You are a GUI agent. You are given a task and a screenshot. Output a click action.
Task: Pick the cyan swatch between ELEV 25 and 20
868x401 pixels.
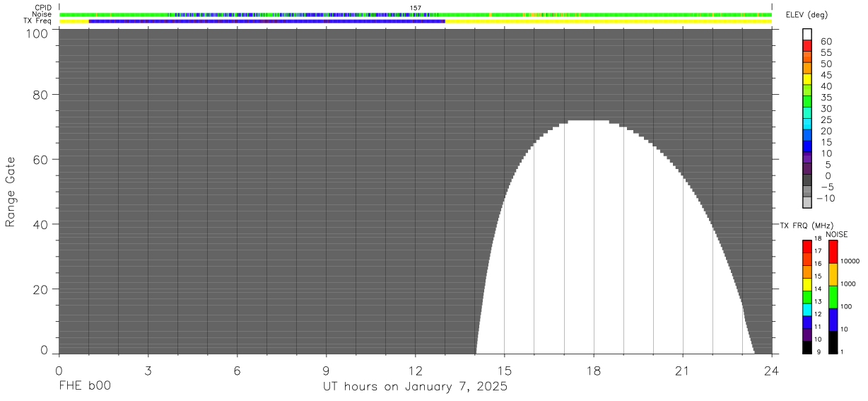[807, 124]
